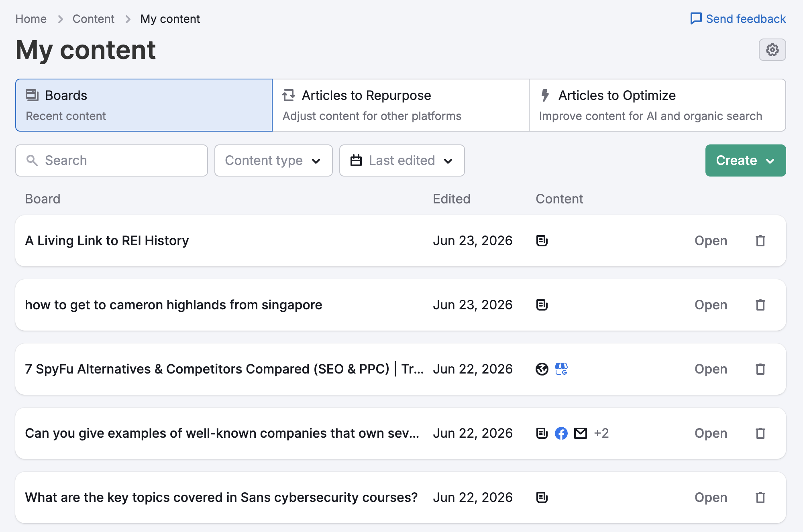Click the Content column header
Image resolution: width=803 pixels, height=532 pixels.
559,199
